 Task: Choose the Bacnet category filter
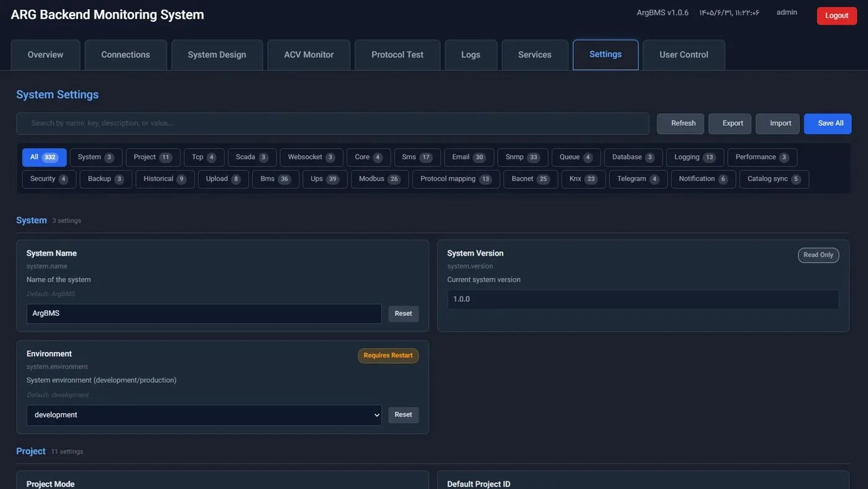(x=531, y=179)
